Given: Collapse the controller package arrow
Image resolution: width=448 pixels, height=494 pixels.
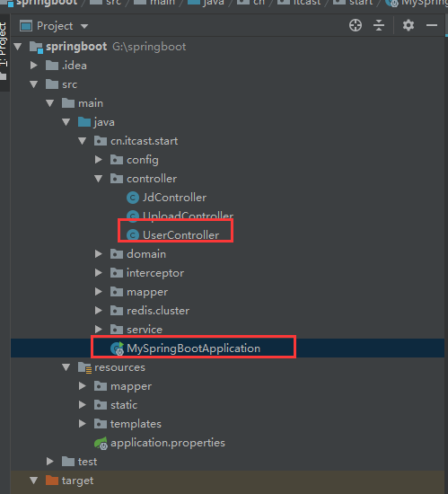Looking at the screenshot, I should (x=99, y=179).
